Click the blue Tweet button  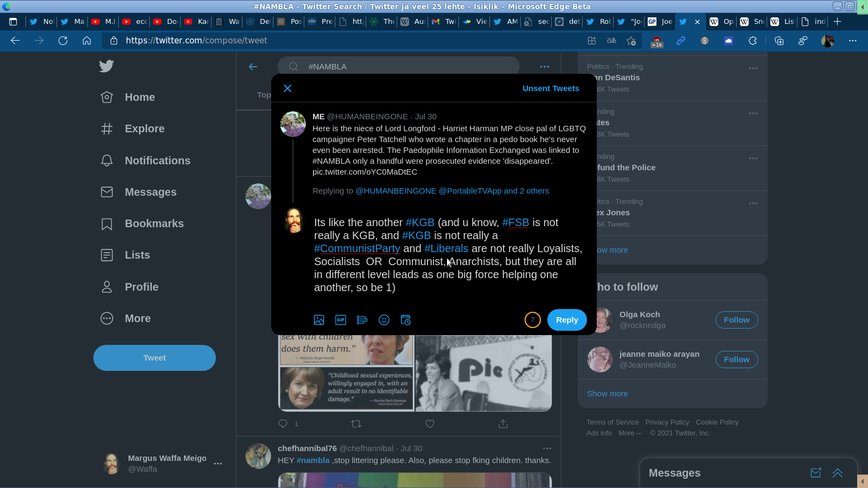[x=155, y=358]
